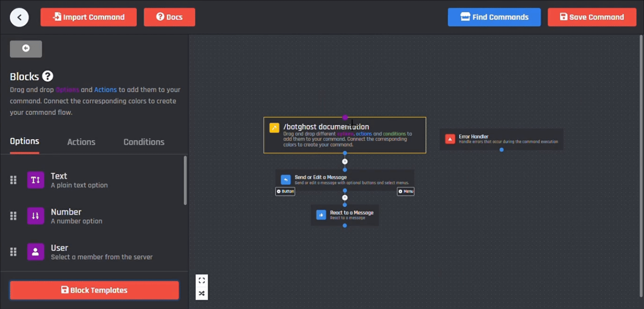Click the React to a Message thumbs-up icon
644x309 pixels.
click(x=321, y=215)
